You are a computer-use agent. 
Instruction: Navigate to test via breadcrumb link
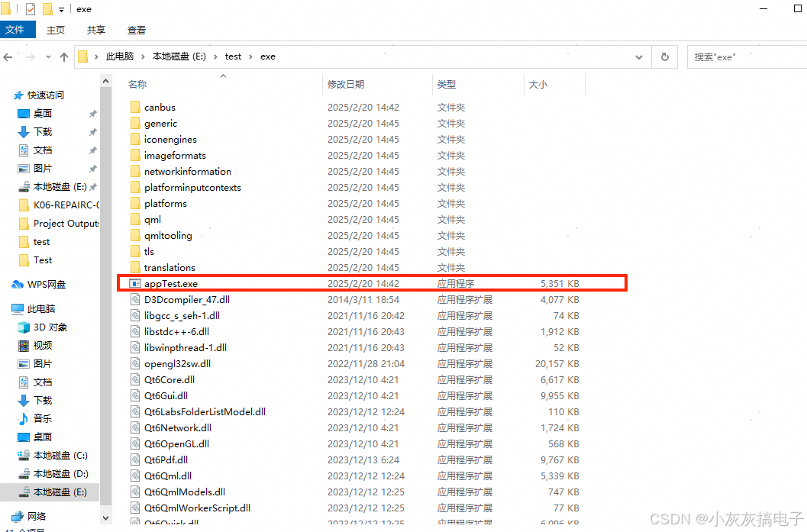(x=233, y=56)
